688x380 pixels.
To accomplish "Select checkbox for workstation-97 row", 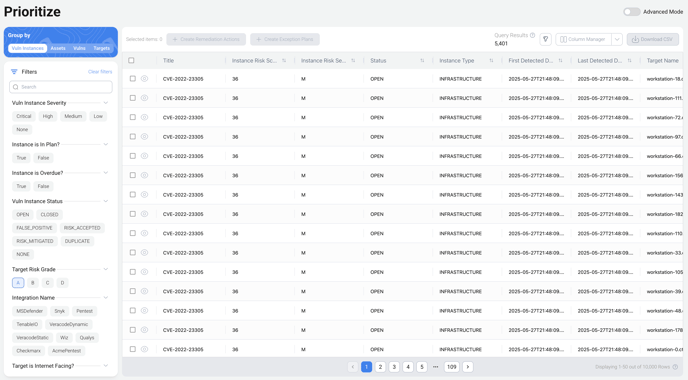I will pos(133,136).
